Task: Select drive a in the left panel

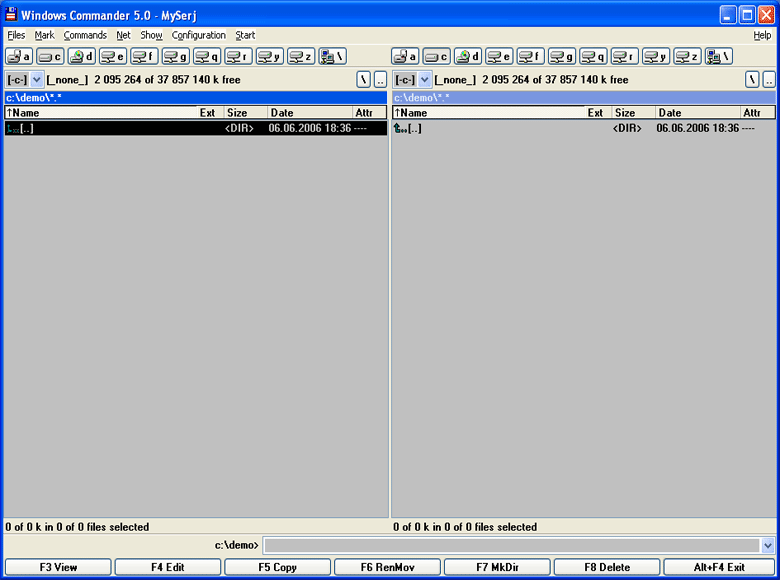Action: (19, 57)
